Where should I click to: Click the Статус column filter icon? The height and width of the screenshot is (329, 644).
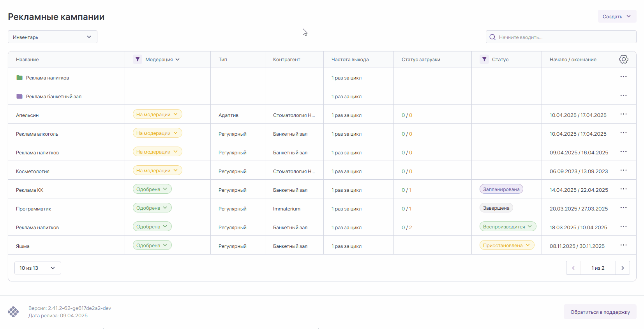click(x=484, y=59)
